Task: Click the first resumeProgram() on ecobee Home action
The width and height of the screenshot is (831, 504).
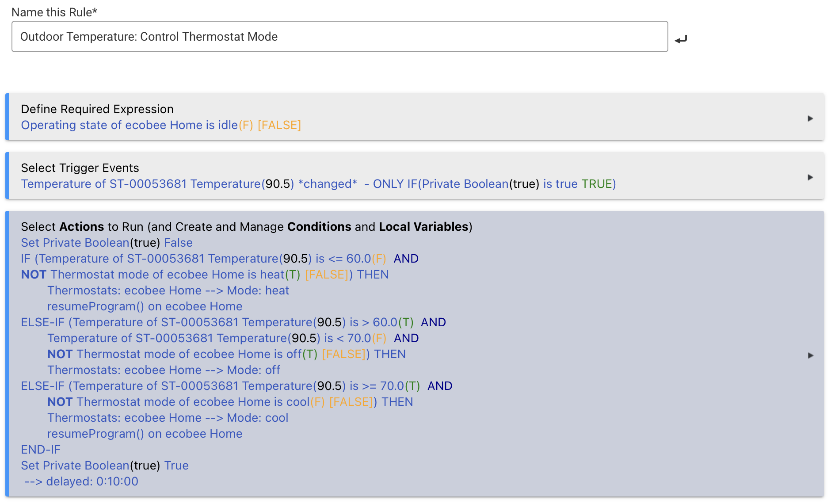Action: click(x=145, y=306)
